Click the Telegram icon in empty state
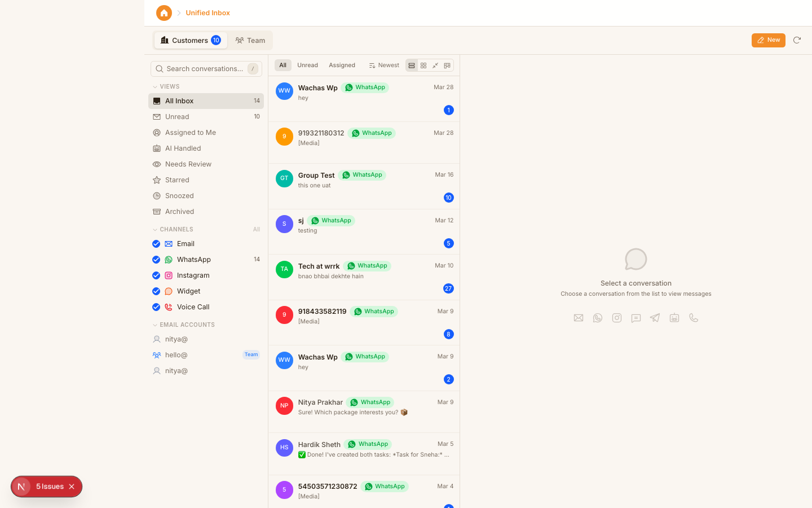The image size is (812, 508). click(x=655, y=318)
